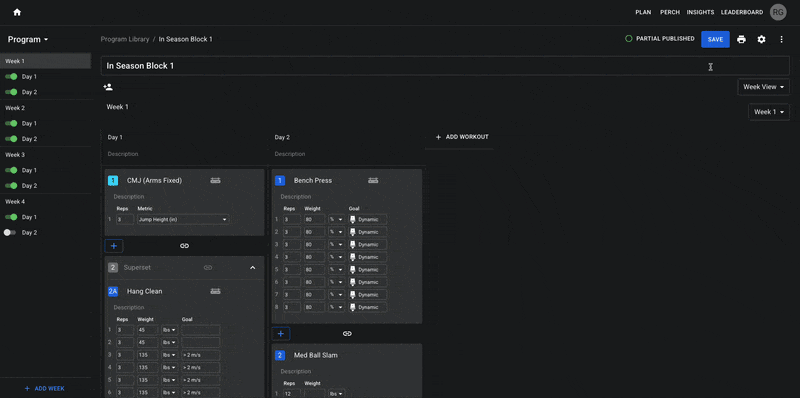Image resolution: width=800 pixels, height=398 pixels.
Task: Click barbell icon on CMJ (Arms Fixed)
Action: coord(215,180)
